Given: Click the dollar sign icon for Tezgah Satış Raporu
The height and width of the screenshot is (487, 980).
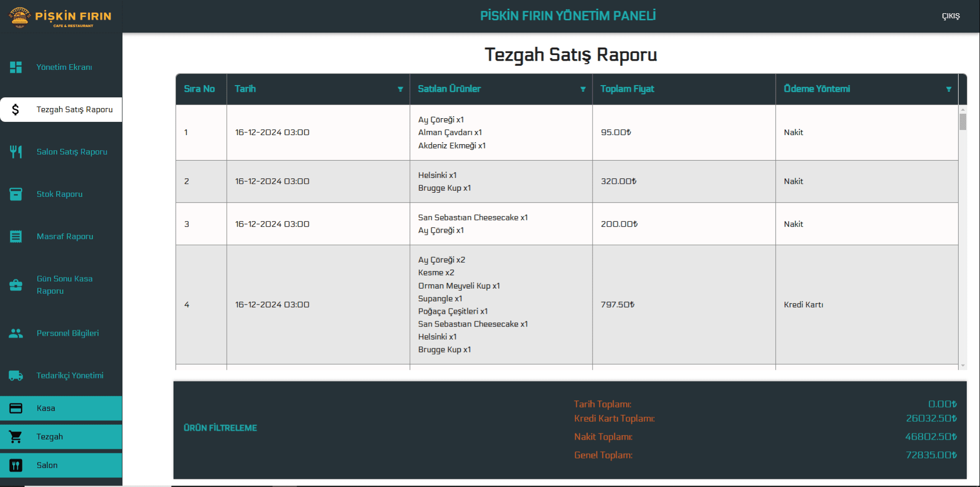Looking at the screenshot, I should 16,110.
